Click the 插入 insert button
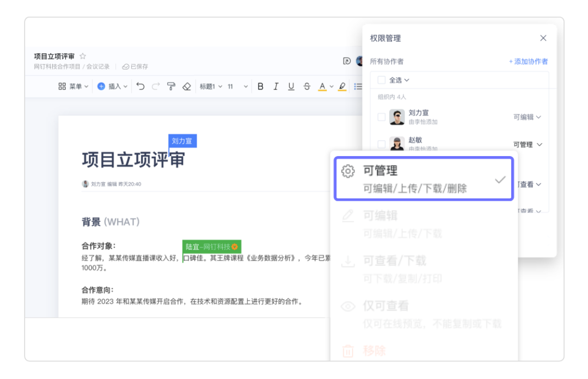 coord(112,86)
